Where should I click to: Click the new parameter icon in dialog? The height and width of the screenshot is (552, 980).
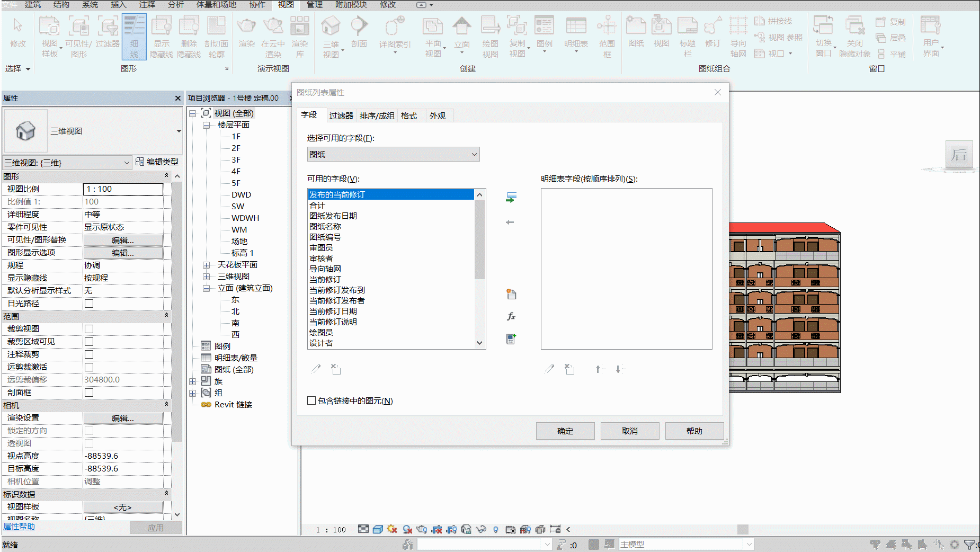[511, 294]
